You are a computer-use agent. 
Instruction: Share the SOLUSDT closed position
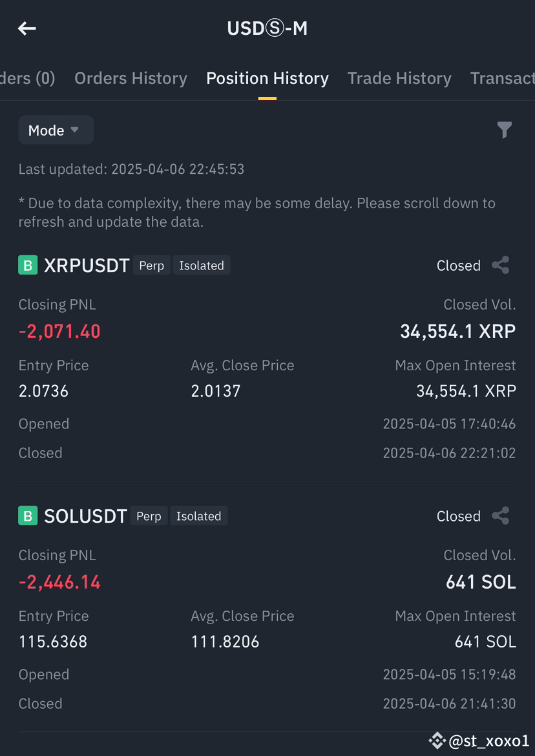pyautogui.click(x=501, y=516)
